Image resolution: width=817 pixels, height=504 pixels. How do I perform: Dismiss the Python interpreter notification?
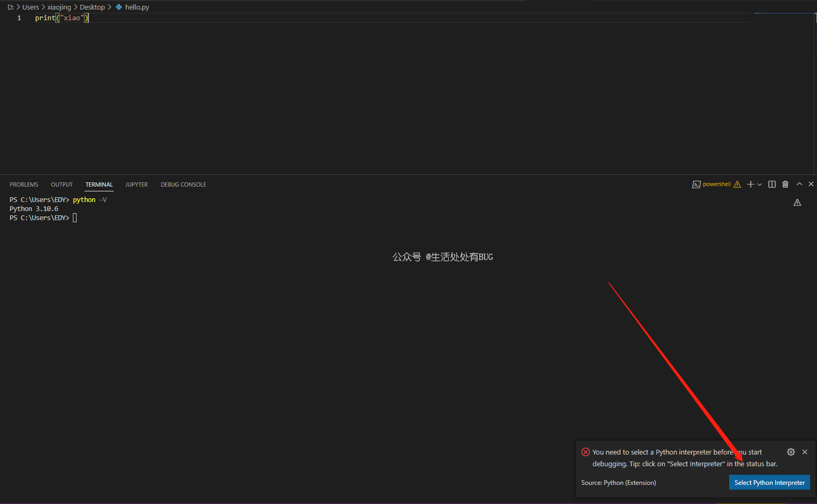[805, 452]
